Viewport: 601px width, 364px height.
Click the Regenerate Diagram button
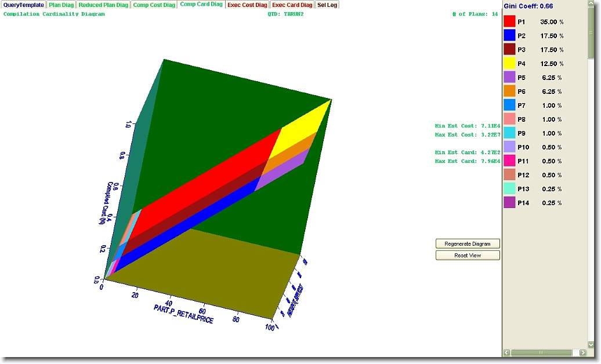[468, 244]
